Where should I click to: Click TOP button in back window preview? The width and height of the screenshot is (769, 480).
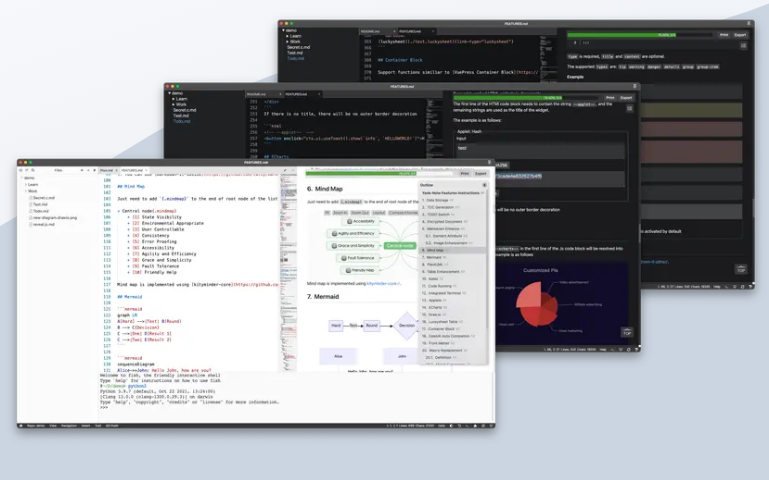point(741,270)
